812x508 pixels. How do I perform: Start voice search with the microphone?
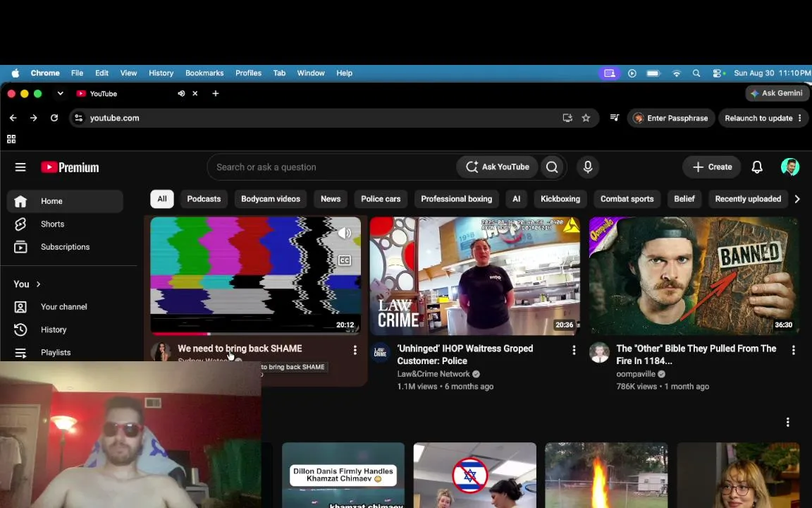coord(588,167)
